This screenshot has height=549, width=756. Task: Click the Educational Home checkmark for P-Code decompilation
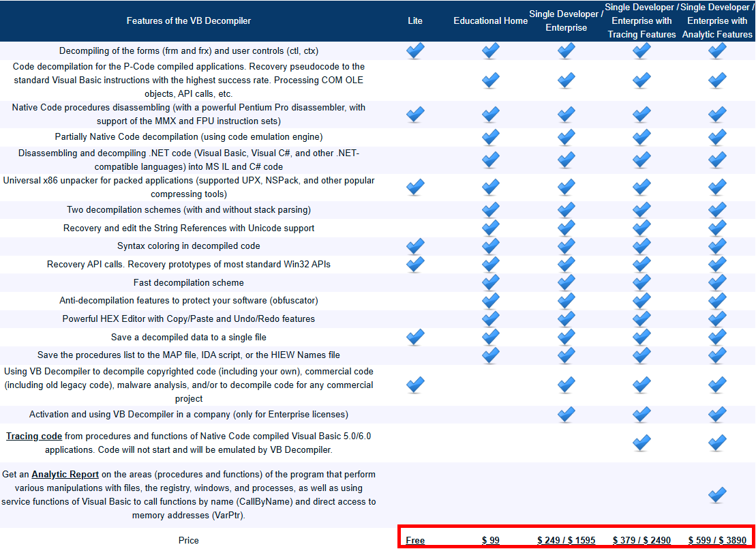coord(490,80)
